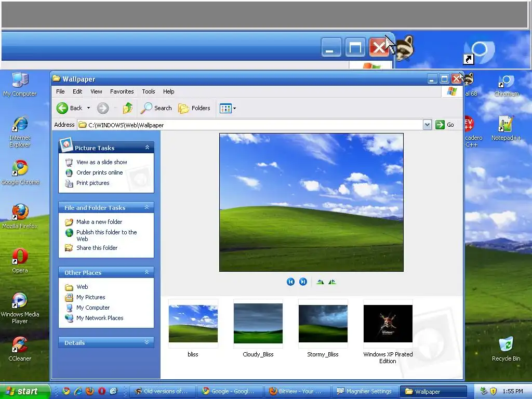Click the green Forward arrow button

[103, 108]
